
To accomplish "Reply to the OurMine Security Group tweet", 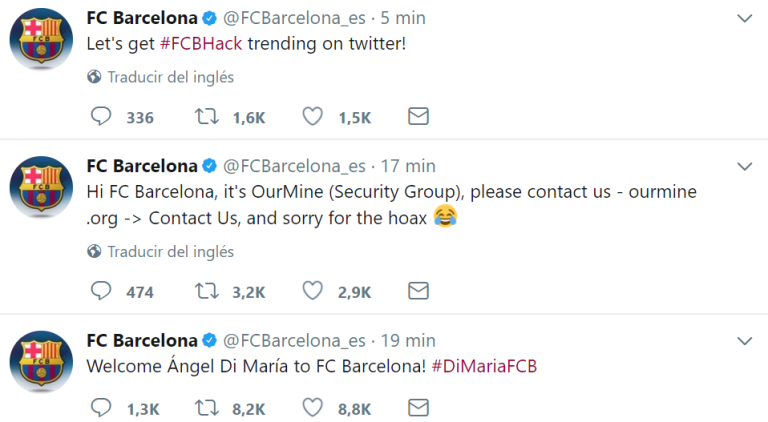I will [101, 291].
